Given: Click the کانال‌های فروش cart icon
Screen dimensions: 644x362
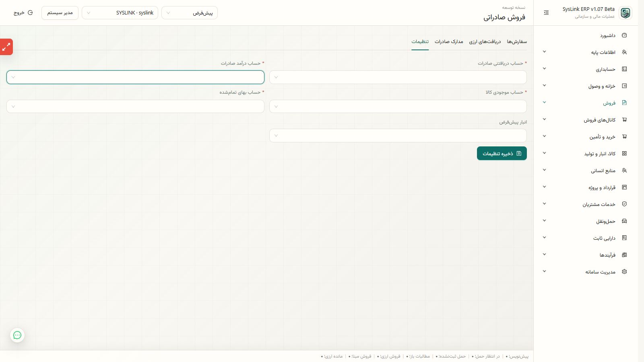Looking at the screenshot, I should (x=624, y=120).
